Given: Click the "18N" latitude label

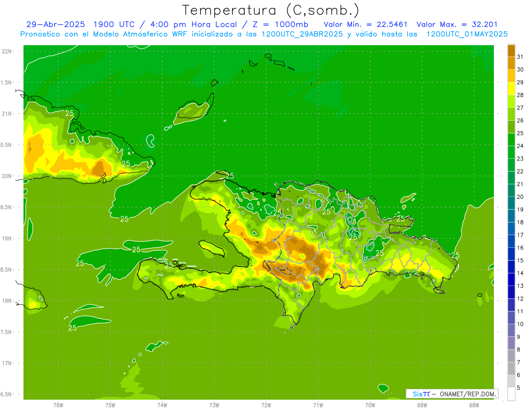Looking at the screenshot, I should click(7, 301).
